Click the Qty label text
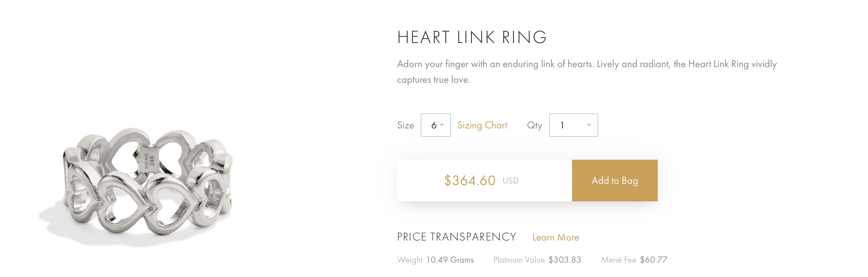The image size is (868, 277). click(x=535, y=125)
